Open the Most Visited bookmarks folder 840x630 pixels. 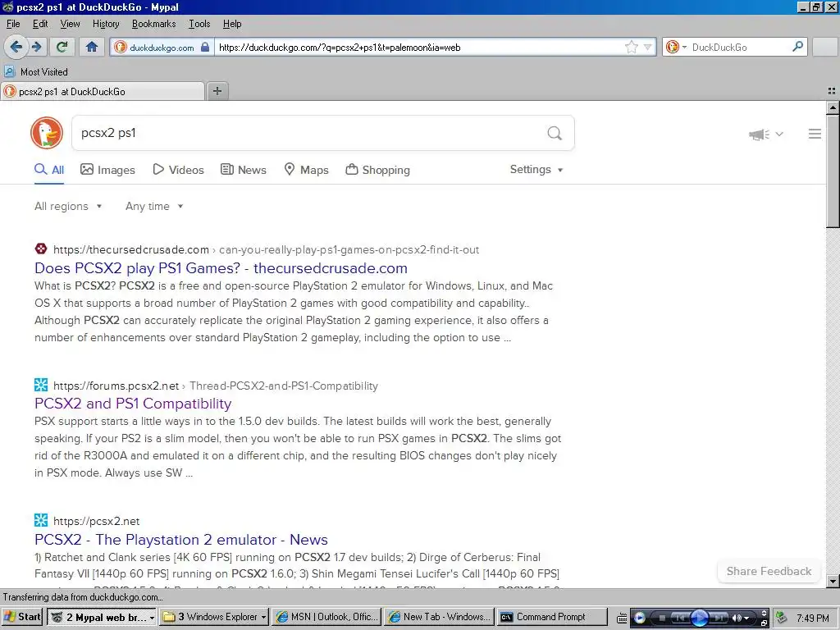36,72
